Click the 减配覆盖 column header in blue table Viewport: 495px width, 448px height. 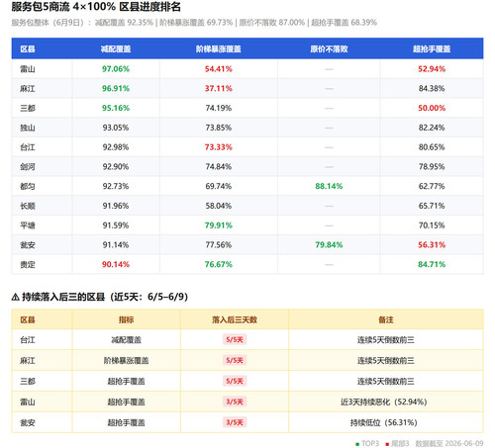click(x=116, y=49)
